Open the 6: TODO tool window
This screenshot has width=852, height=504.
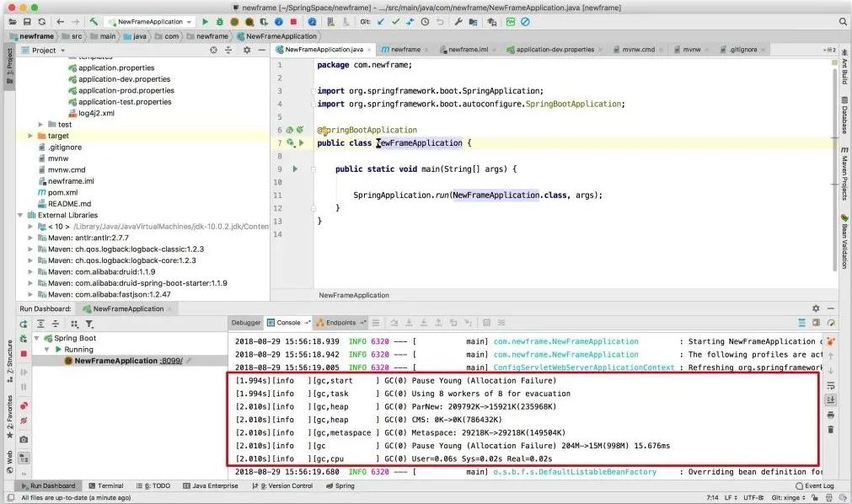[153, 485]
